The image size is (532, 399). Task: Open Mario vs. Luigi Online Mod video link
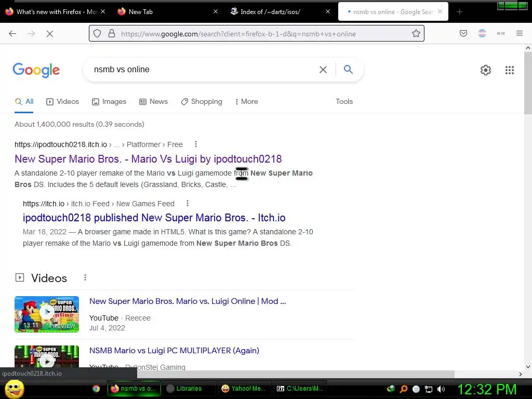188,301
